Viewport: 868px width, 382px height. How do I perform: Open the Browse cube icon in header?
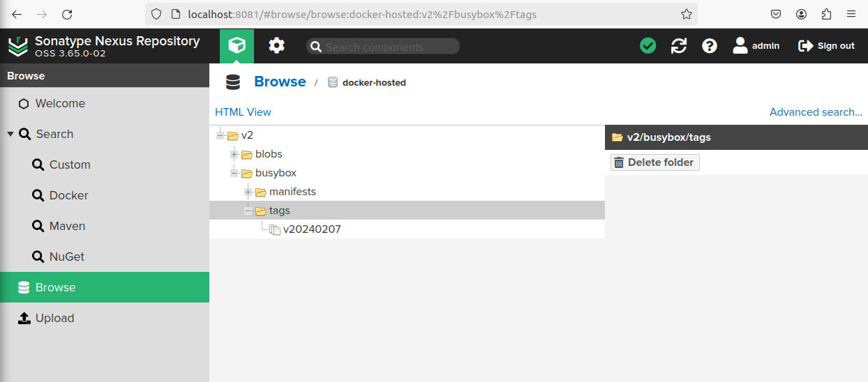coord(237,46)
